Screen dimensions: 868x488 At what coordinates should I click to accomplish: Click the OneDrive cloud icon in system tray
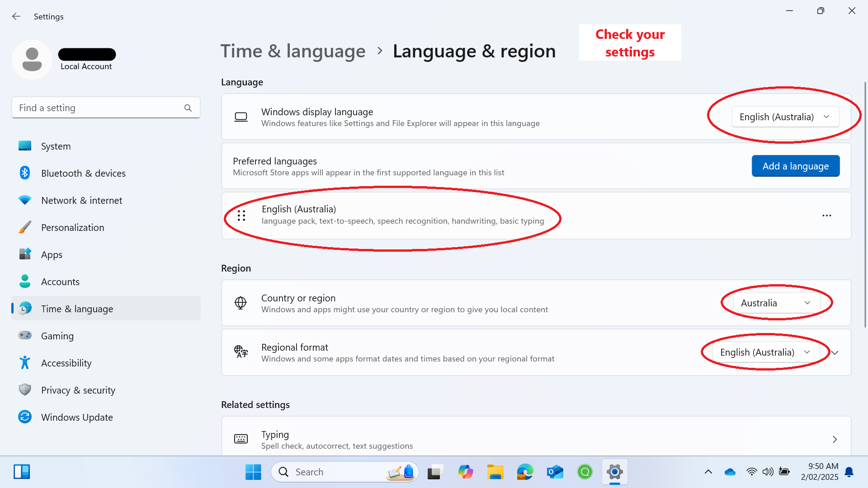point(730,472)
